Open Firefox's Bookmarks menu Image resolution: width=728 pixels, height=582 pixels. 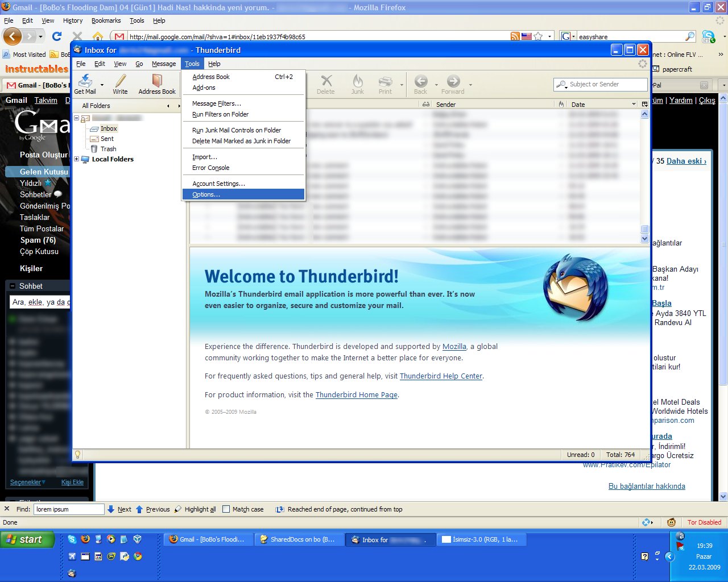pyautogui.click(x=106, y=20)
